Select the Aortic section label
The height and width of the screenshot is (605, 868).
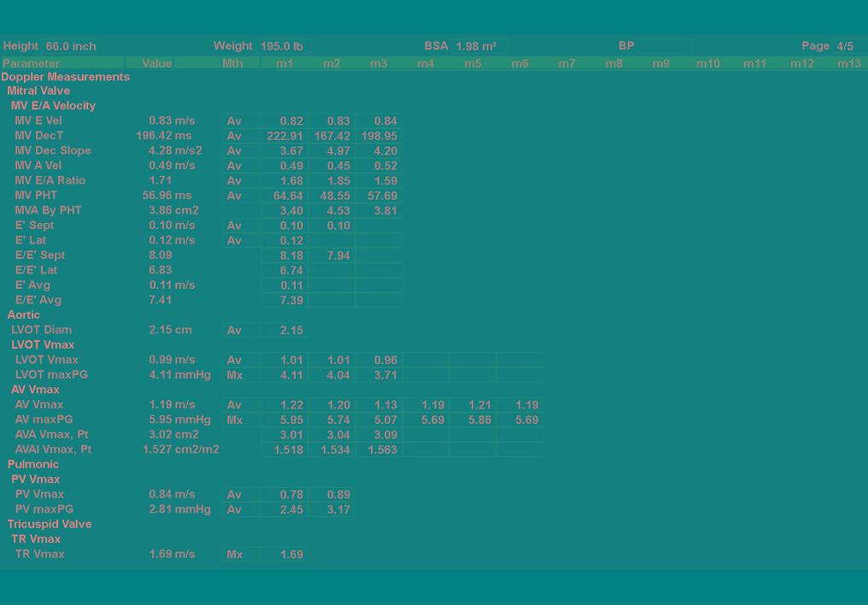click(x=24, y=315)
